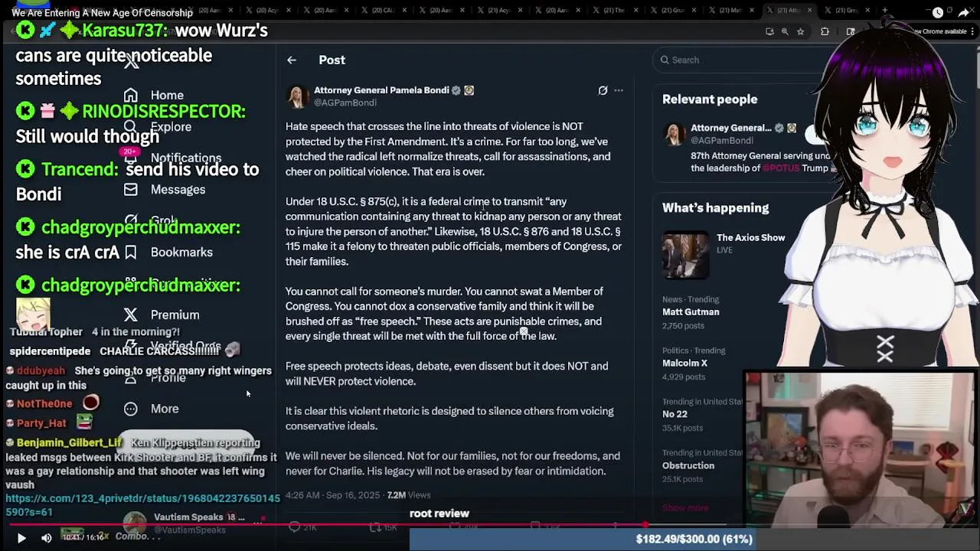
Task: Open Premium in X sidebar
Action: coord(175,315)
